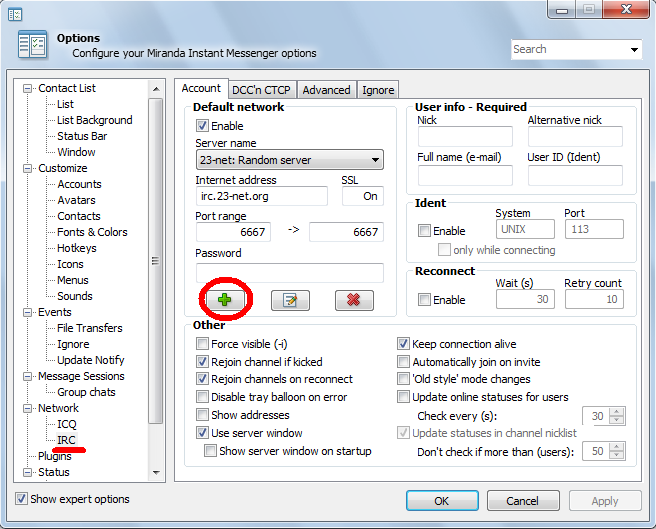Select Avatars tree item
656x529 pixels.
77,200
